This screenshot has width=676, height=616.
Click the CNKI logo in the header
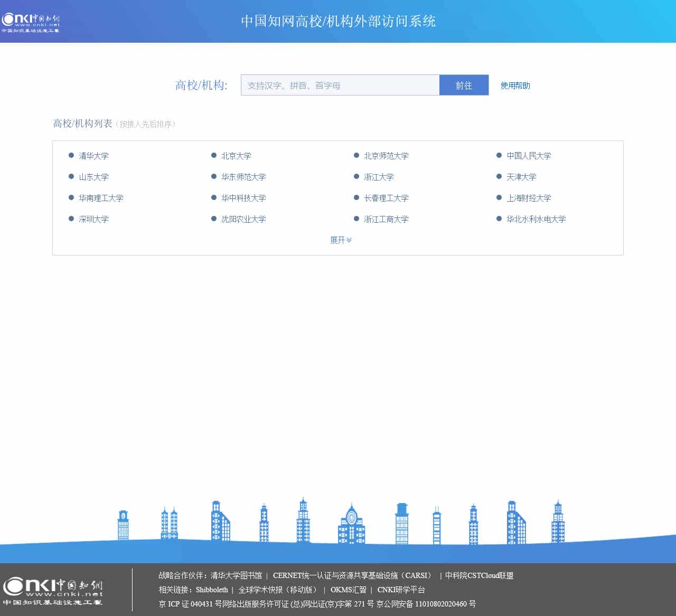point(31,23)
